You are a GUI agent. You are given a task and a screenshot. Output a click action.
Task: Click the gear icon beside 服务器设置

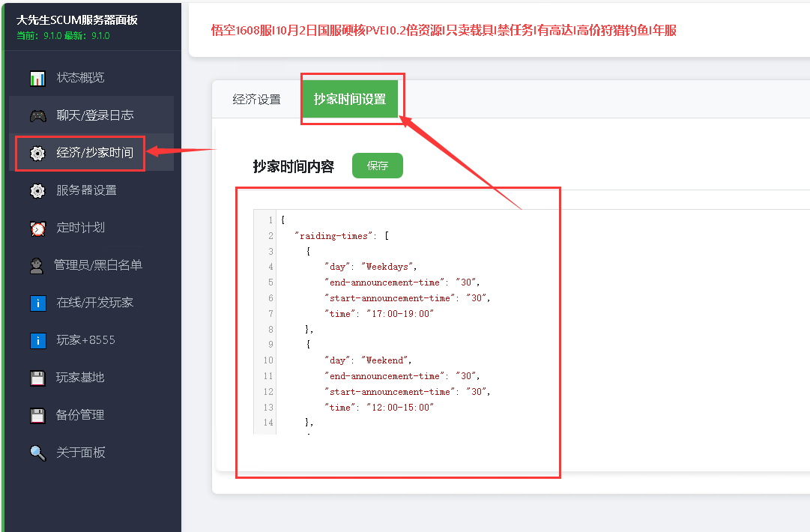tap(37, 190)
